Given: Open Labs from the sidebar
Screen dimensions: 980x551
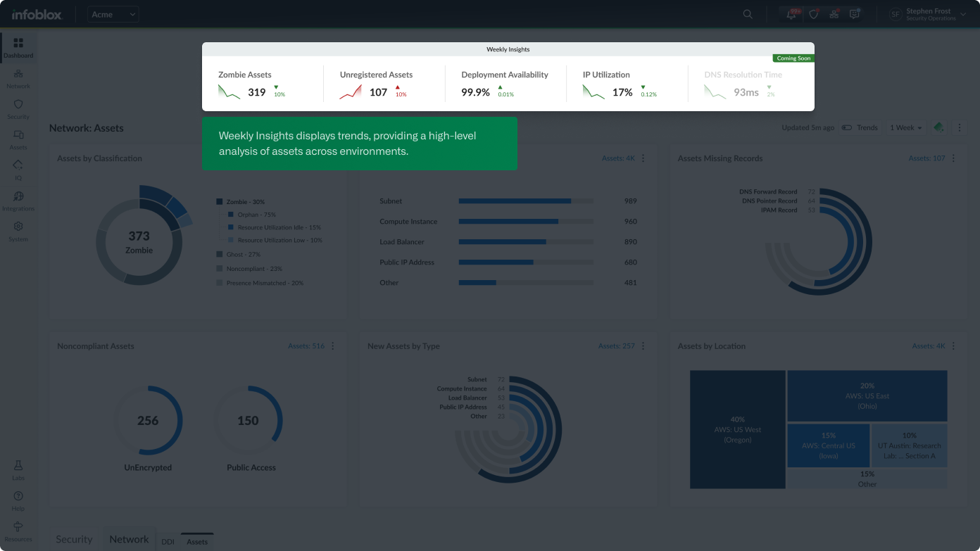Looking at the screenshot, I should coord(18,469).
